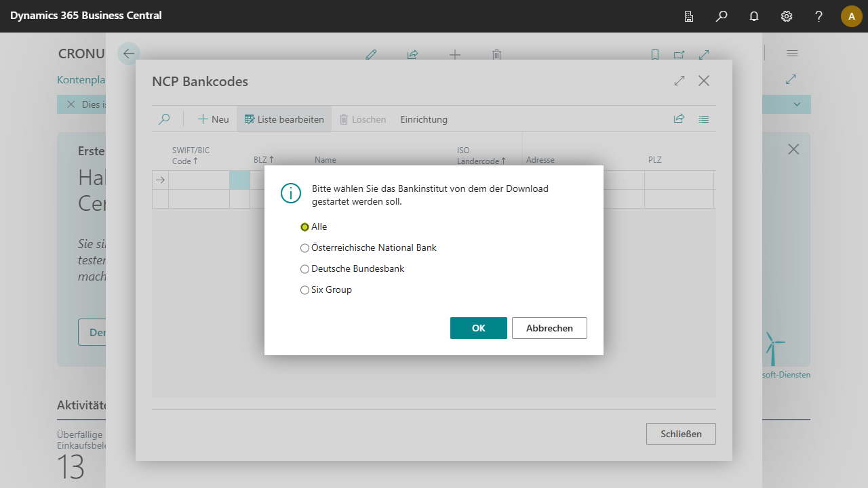Open the hamburger menu on the role center
Viewport: 868px width, 488px height.
(x=792, y=53)
